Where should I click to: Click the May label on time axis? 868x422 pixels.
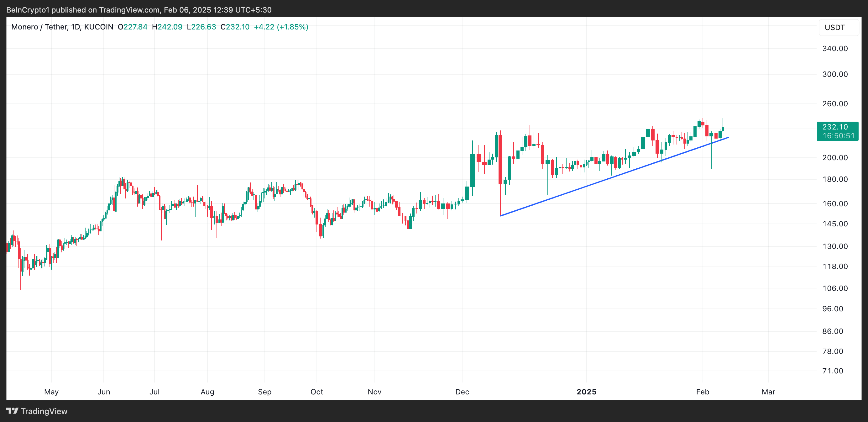(51, 392)
